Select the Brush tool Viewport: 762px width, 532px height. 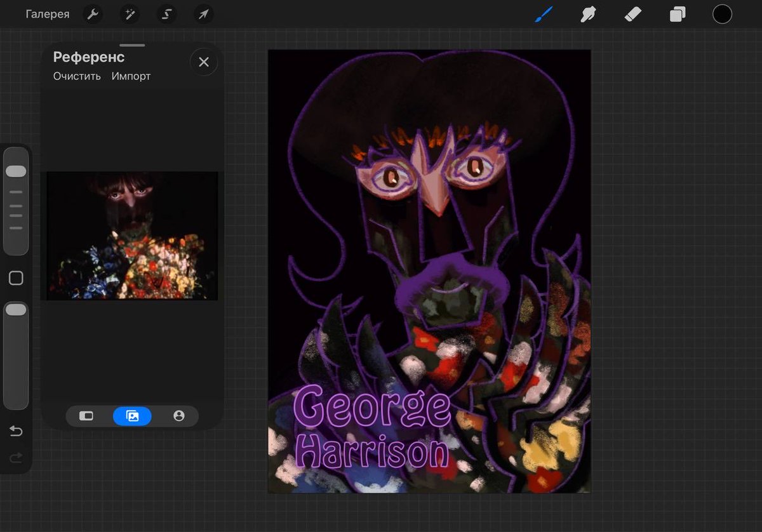[544, 14]
